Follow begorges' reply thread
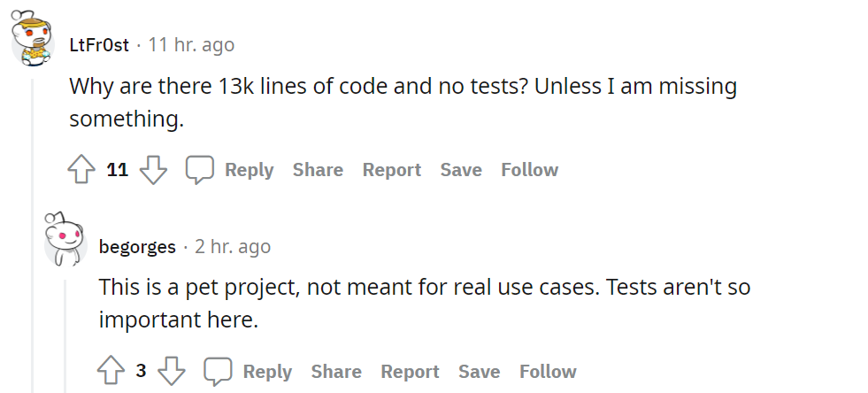 point(548,372)
